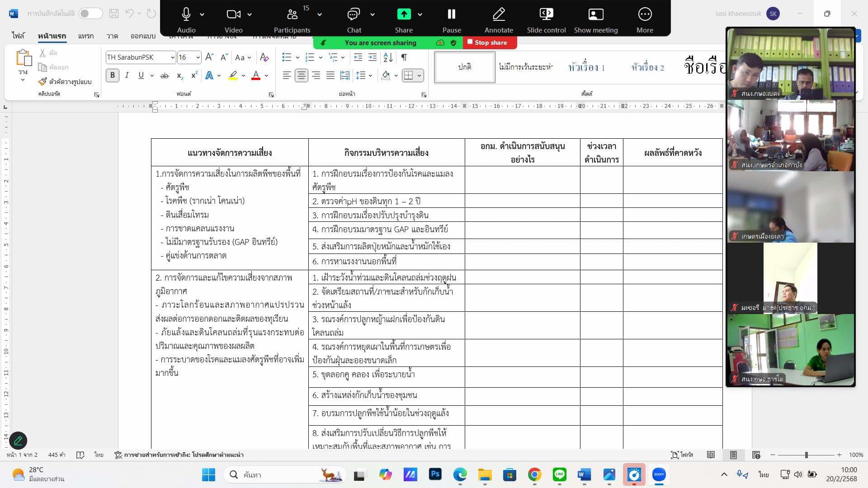
Task: Toggle italic formatting
Action: [127, 75]
